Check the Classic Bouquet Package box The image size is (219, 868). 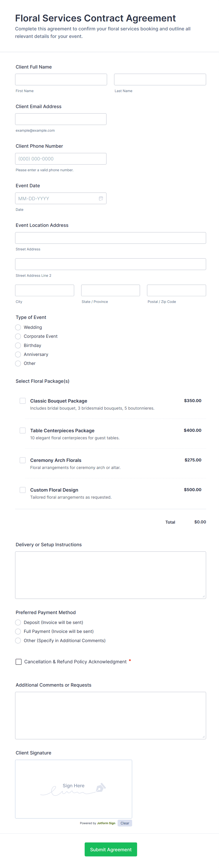23,401
